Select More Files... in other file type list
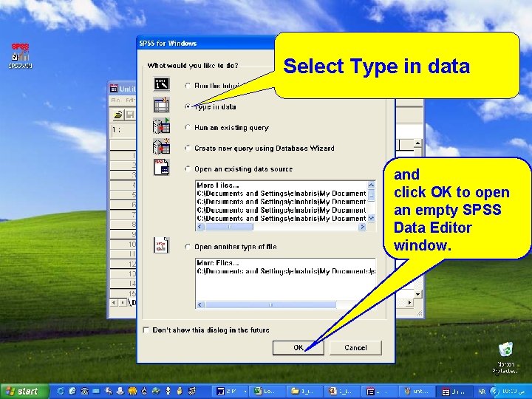532x399 pixels. (x=218, y=263)
